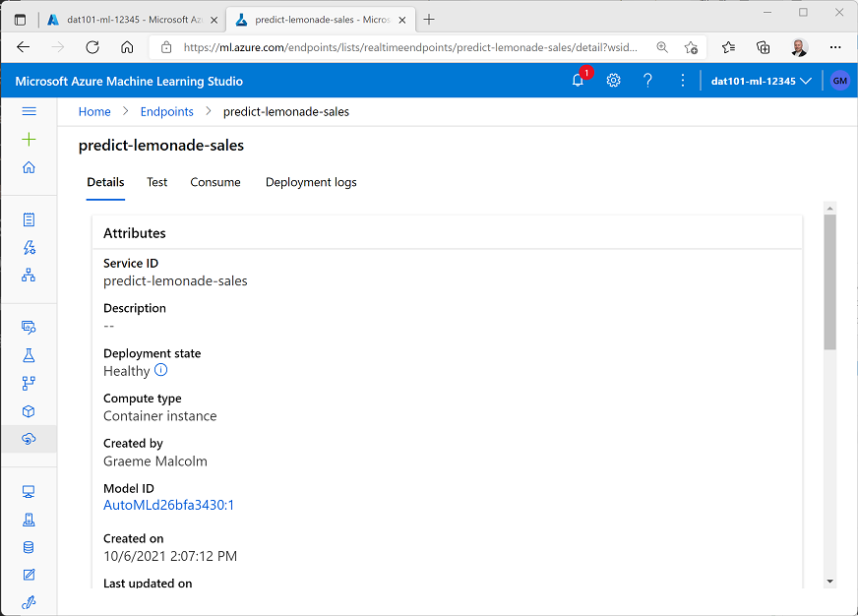Navigate to Endpoints via breadcrumb link
This screenshot has width=858, height=616.
pos(166,111)
